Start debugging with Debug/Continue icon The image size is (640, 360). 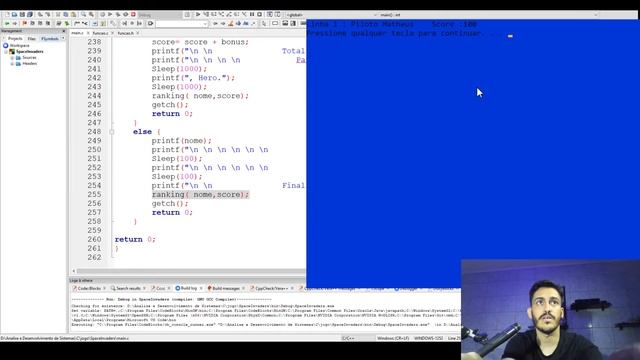[198, 14]
